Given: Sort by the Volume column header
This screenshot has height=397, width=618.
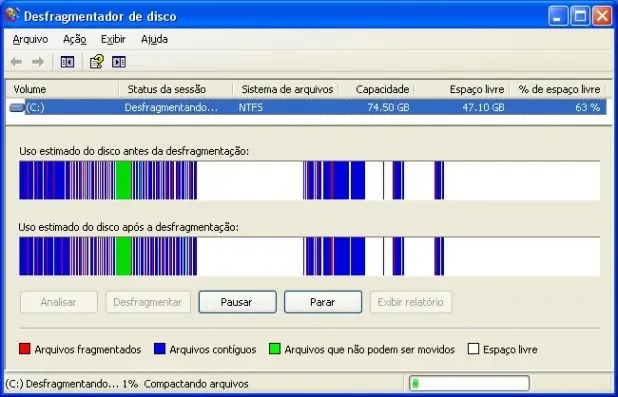Looking at the screenshot, I should [62, 89].
